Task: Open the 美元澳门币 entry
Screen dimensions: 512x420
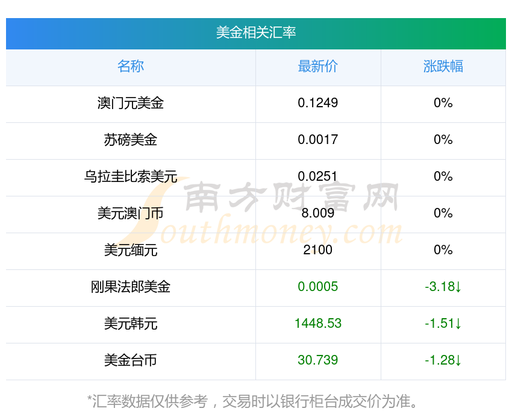Action: point(131,213)
